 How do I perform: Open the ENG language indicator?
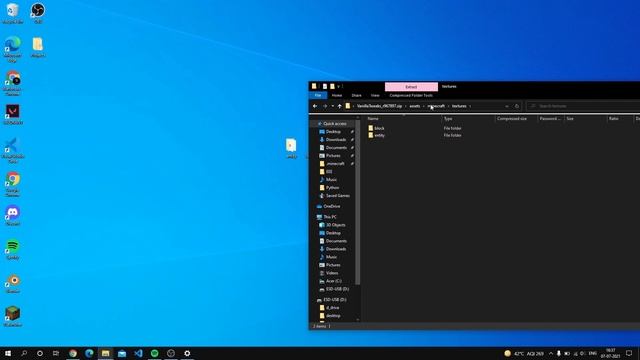point(593,353)
